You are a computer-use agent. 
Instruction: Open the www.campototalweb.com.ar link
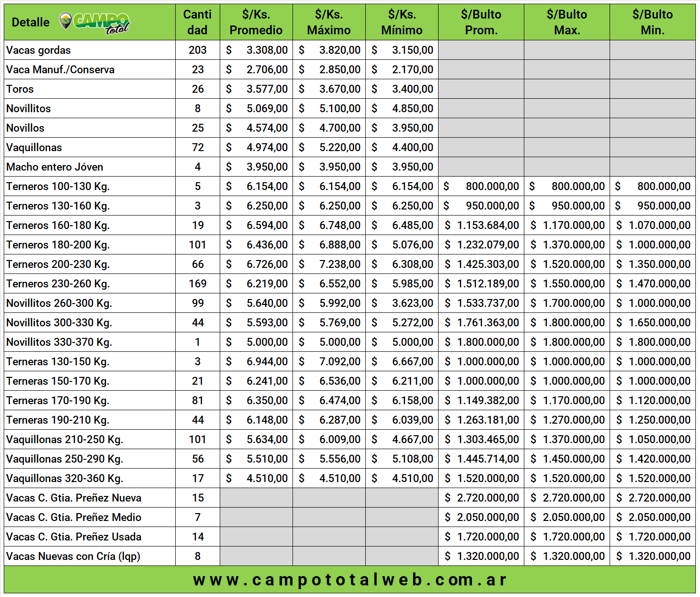(x=350, y=579)
